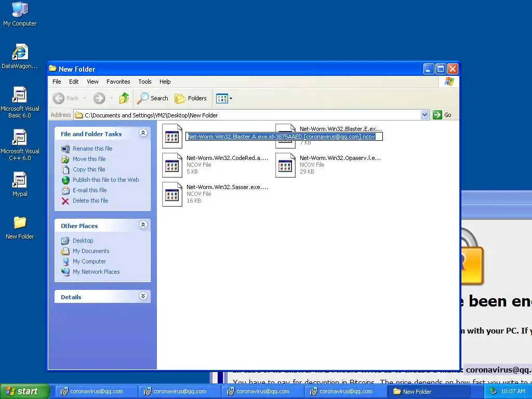The height and width of the screenshot is (399, 532).
Task: Click the New Folder taskbar button
Action: 429,392
